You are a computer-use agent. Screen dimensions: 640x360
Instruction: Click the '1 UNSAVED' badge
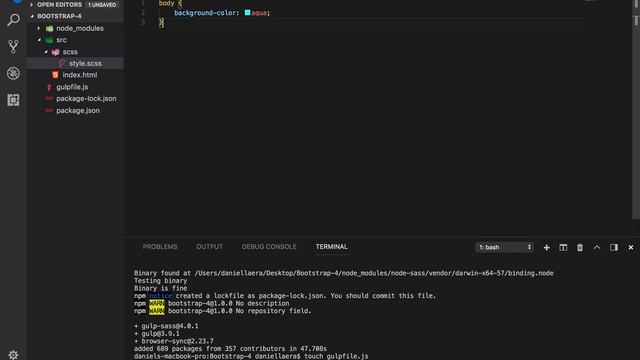coord(102,5)
